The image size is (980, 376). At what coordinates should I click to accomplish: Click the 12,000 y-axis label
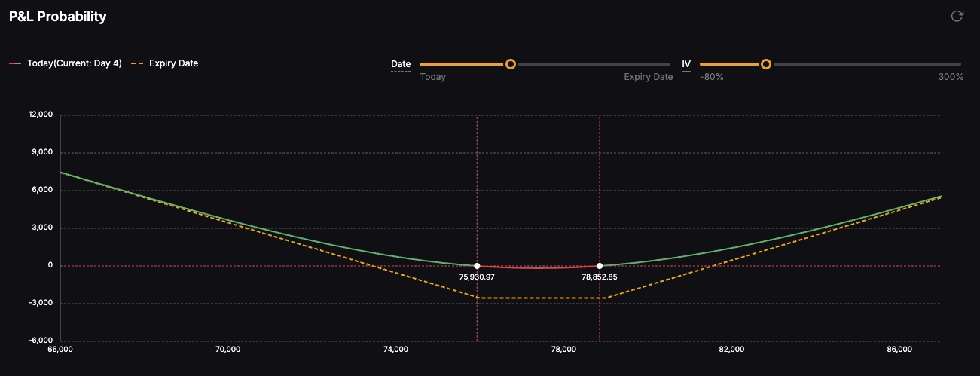(40, 115)
